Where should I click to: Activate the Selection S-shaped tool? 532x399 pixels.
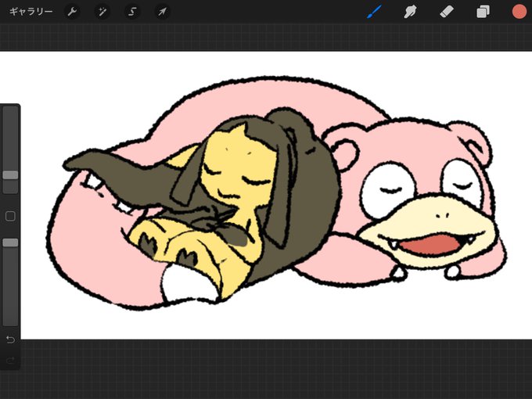[x=132, y=12]
